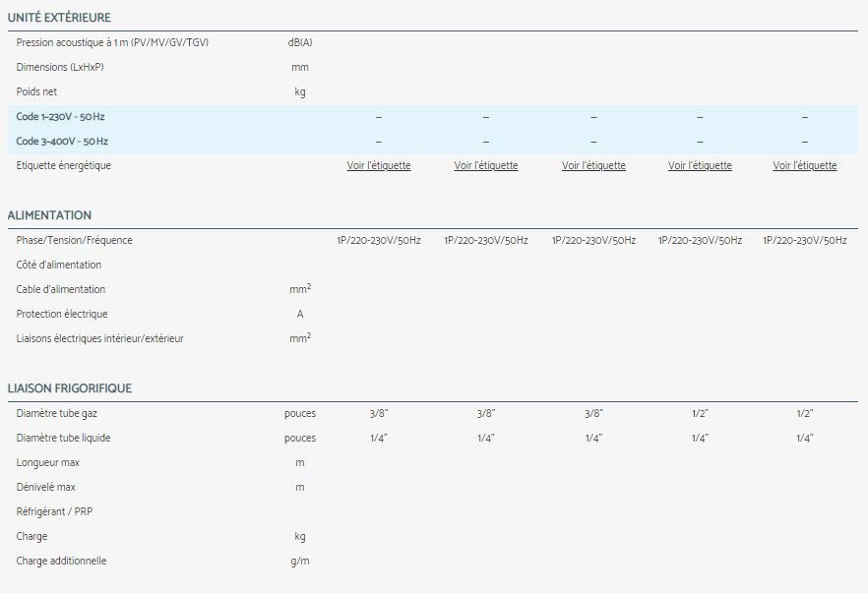The height and width of the screenshot is (593, 868).
Task: Open the second column's "Voir l'étiquette" link
Action: (x=485, y=166)
